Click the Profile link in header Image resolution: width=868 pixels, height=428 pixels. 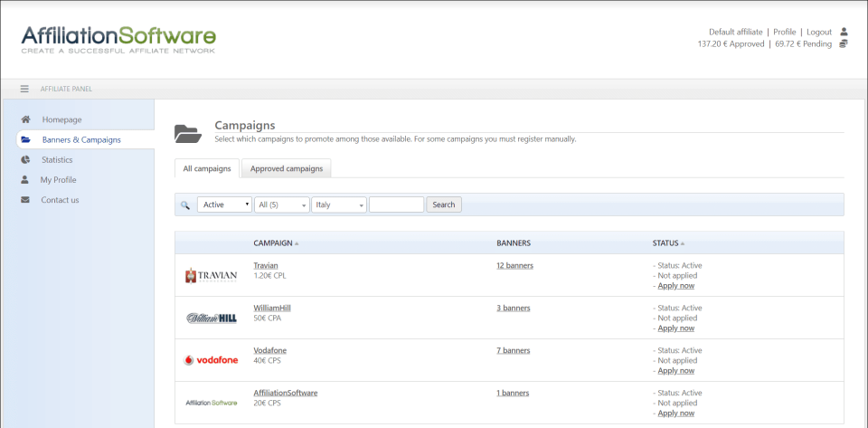tap(785, 32)
